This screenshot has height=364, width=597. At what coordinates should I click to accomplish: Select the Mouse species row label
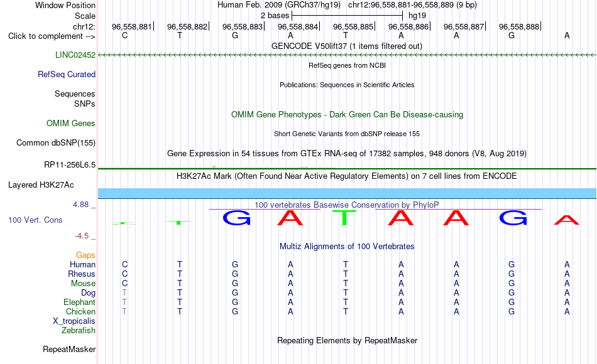click(83, 284)
